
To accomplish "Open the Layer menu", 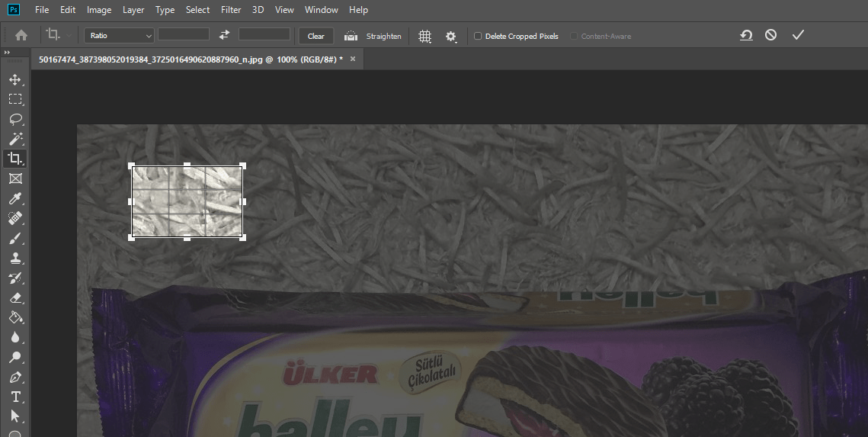I will [133, 10].
